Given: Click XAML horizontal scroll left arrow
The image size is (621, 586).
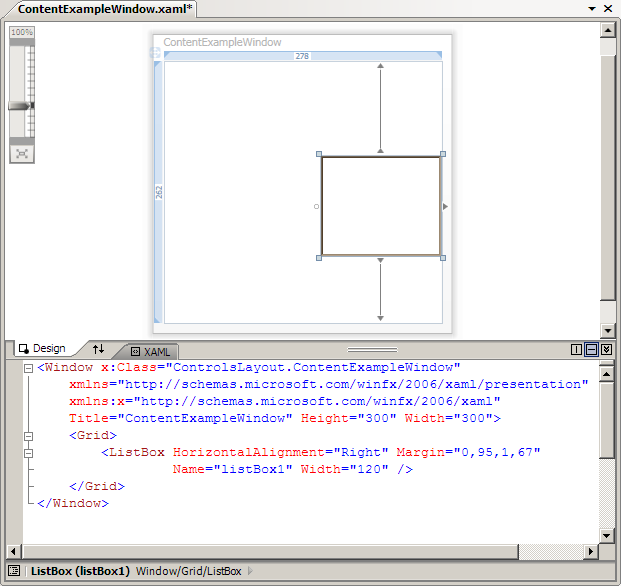Looking at the screenshot, I should [x=14, y=551].
